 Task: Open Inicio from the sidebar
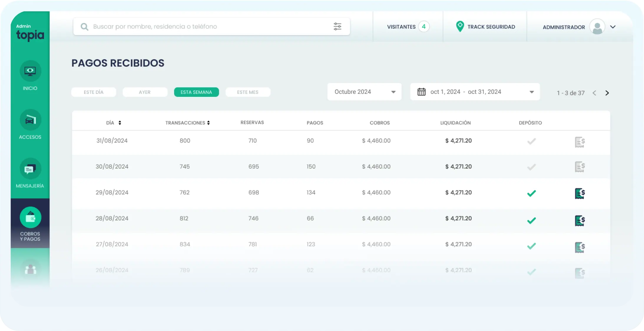point(30,76)
